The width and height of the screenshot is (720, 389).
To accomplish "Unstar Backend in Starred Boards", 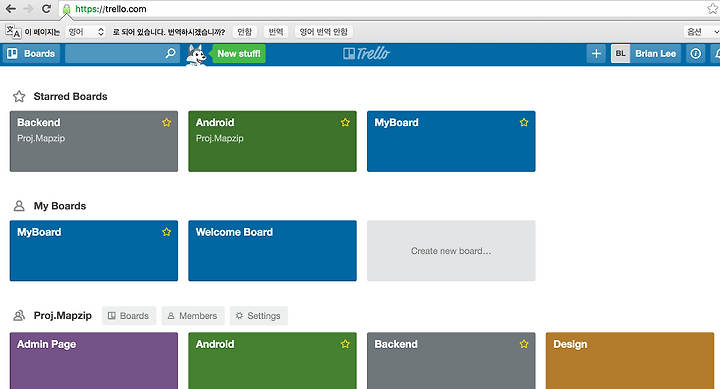I will click(166, 122).
